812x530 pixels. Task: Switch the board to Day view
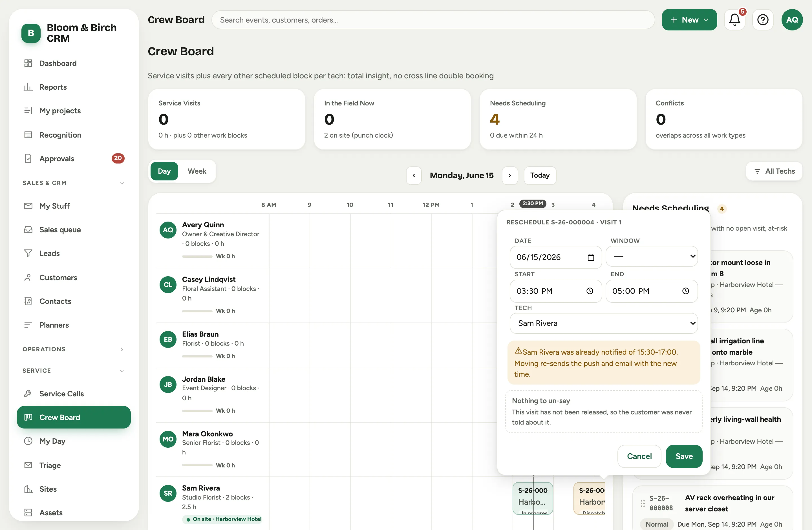pyautogui.click(x=164, y=171)
